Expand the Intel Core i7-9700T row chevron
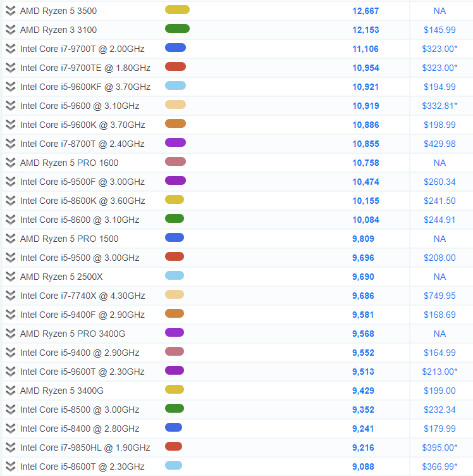Screen dimensions: 473x476 click(x=10, y=49)
